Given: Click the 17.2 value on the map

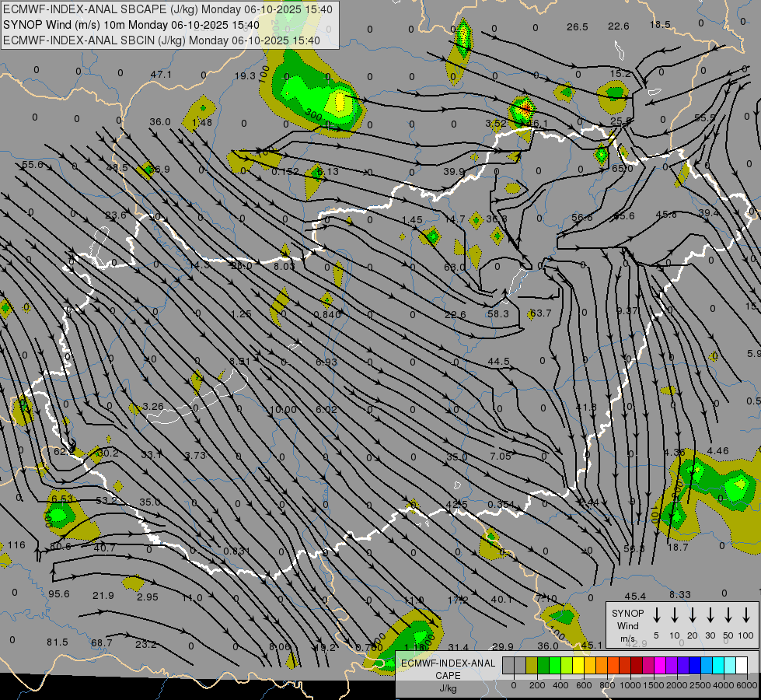Looking at the screenshot, I should click(458, 600).
